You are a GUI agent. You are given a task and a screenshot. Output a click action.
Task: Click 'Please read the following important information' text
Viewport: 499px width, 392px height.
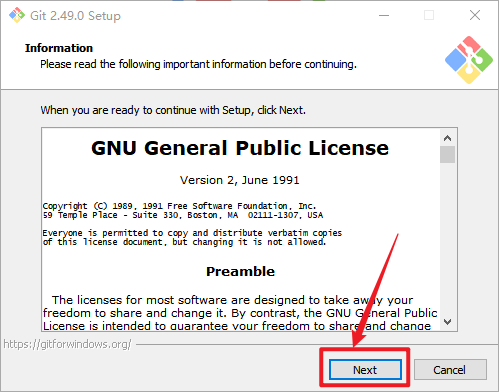(198, 64)
